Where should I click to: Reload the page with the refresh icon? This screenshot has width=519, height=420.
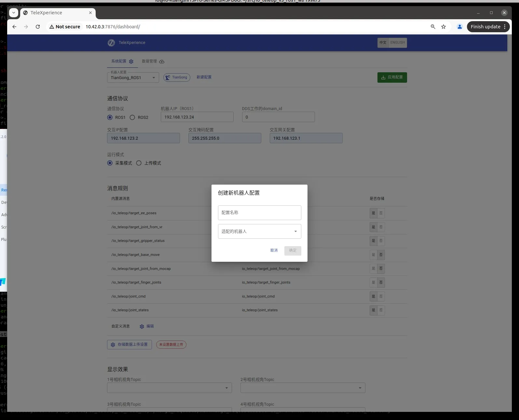[x=38, y=27]
